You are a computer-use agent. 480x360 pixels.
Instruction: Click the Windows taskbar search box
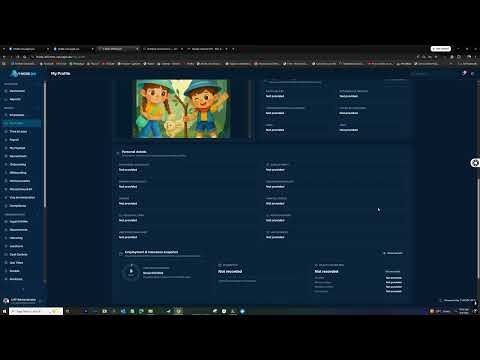[x=36, y=311]
